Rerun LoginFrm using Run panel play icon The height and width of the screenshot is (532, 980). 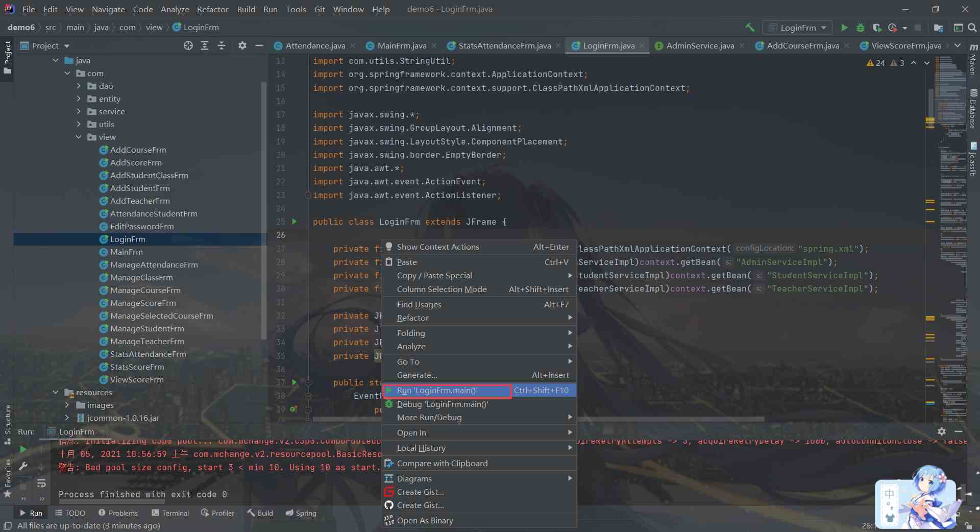pyautogui.click(x=23, y=449)
